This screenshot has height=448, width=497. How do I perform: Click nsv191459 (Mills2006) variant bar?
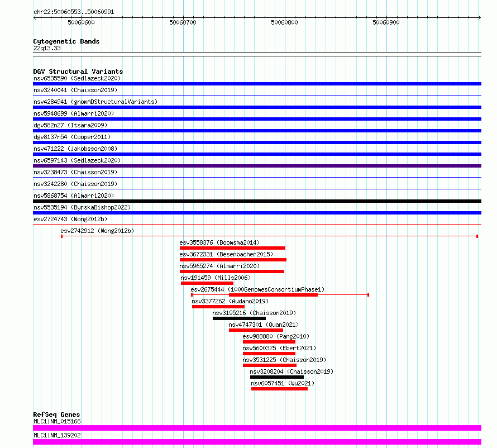[207, 283]
